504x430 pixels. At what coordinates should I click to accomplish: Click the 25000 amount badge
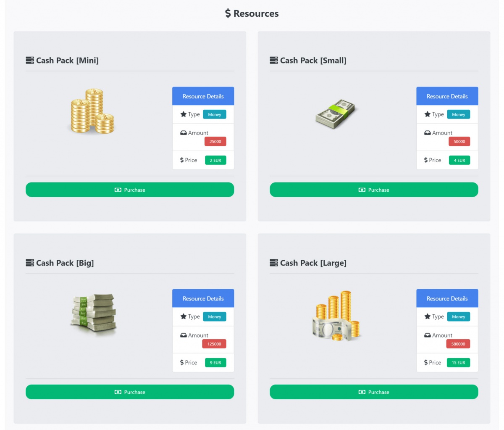coord(215,142)
